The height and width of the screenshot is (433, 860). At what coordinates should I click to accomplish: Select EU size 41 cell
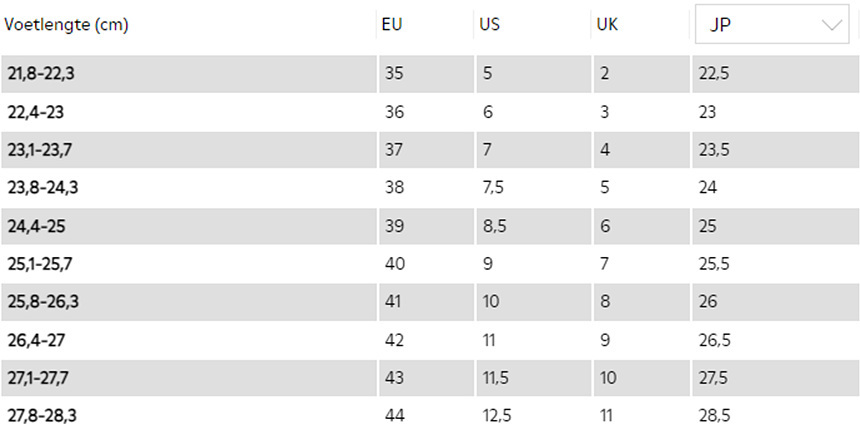coord(394,302)
